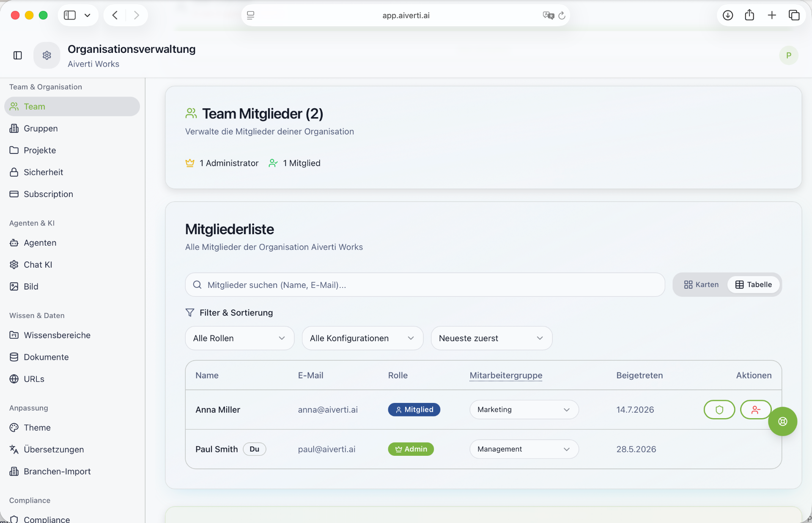
Task: Click the anna@aiverti.ai email cell
Action: pyautogui.click(x=328, y=409)
